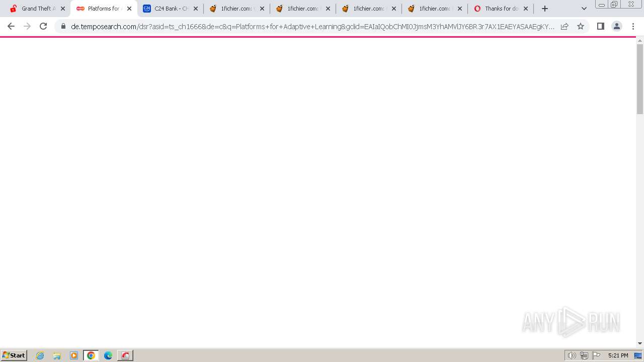Launch Windows Media Player from taskbar
Screen dimensions: 644x362
[x=74, y=355]
